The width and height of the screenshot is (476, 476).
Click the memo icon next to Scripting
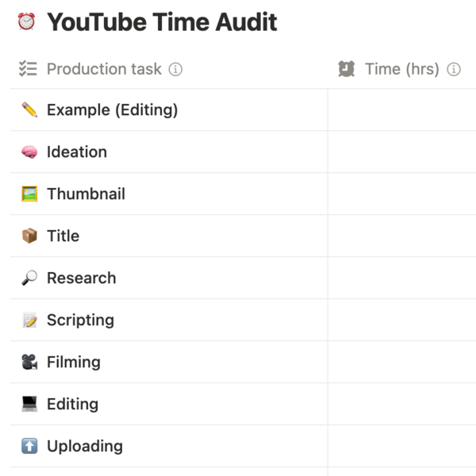29,321
